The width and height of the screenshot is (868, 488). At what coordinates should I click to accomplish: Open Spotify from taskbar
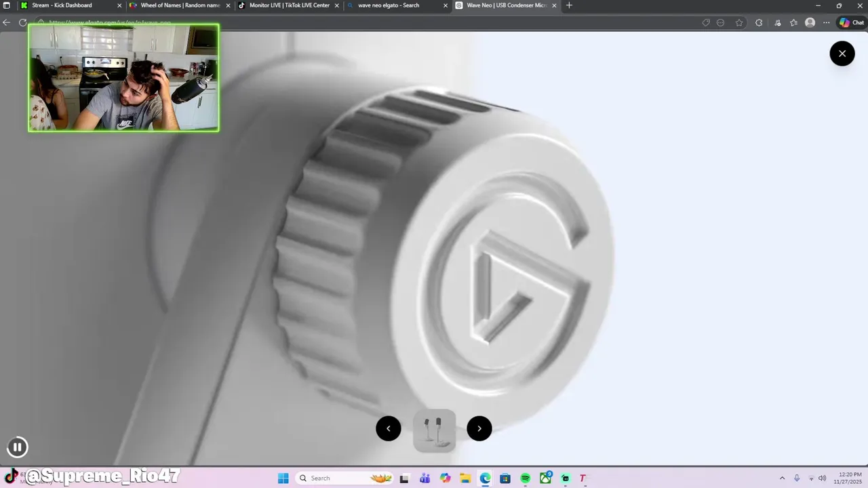click(526, 479)
